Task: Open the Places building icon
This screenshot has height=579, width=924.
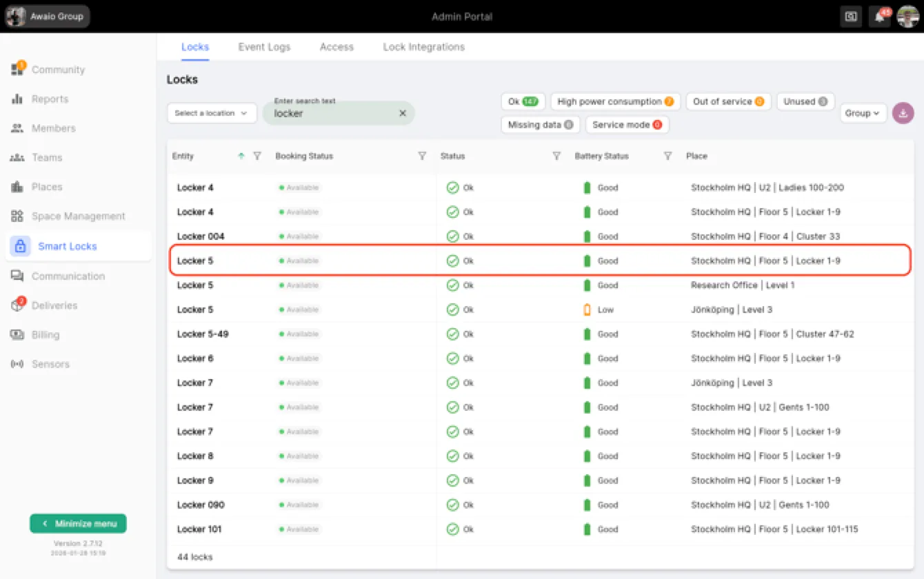Action: 18,187
